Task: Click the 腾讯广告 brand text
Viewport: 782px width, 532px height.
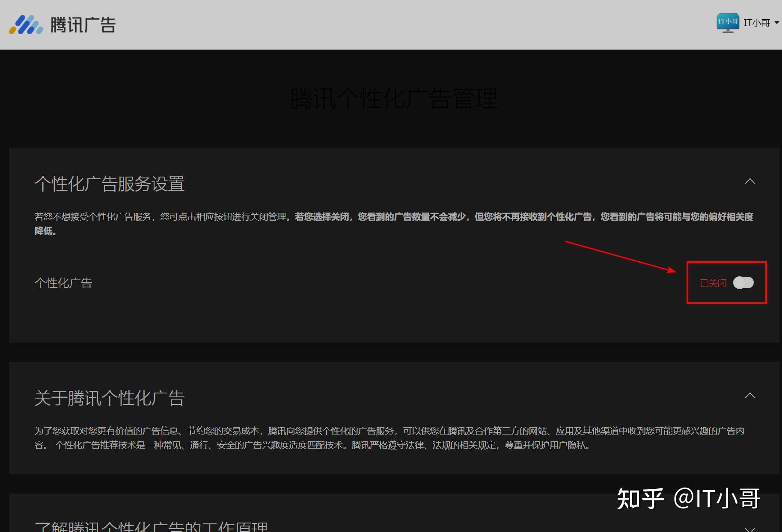Action: tap(83, 25)
